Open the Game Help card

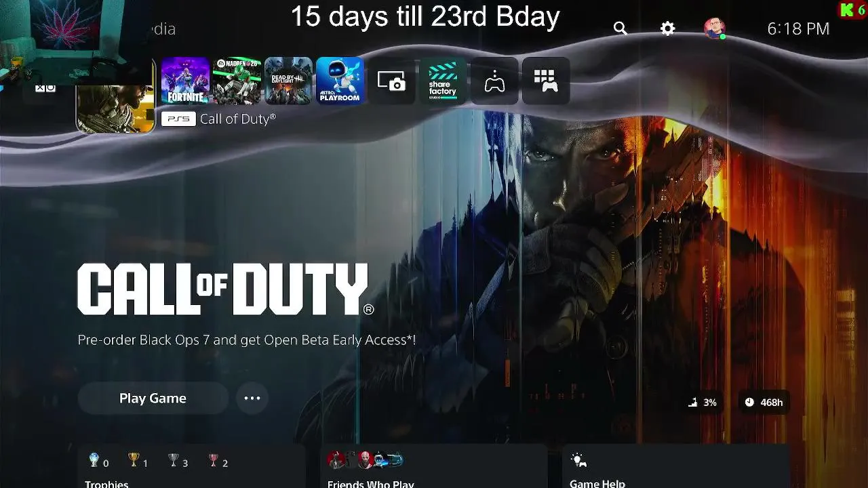point(675,466)
